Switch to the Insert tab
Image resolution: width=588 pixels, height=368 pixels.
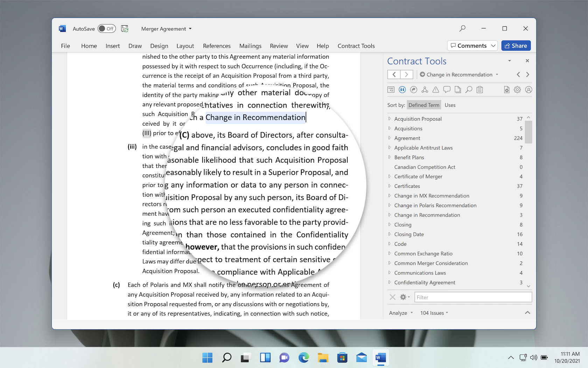[113, 46]
